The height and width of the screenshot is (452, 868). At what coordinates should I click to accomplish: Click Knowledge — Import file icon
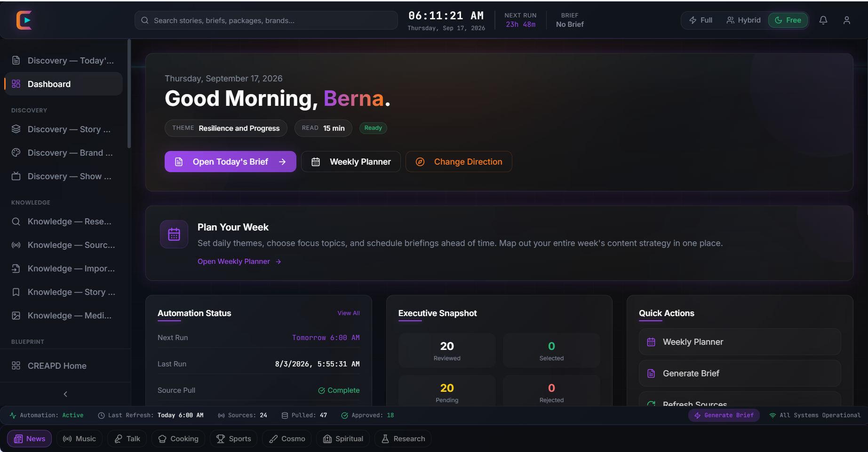tap(16, 268)
